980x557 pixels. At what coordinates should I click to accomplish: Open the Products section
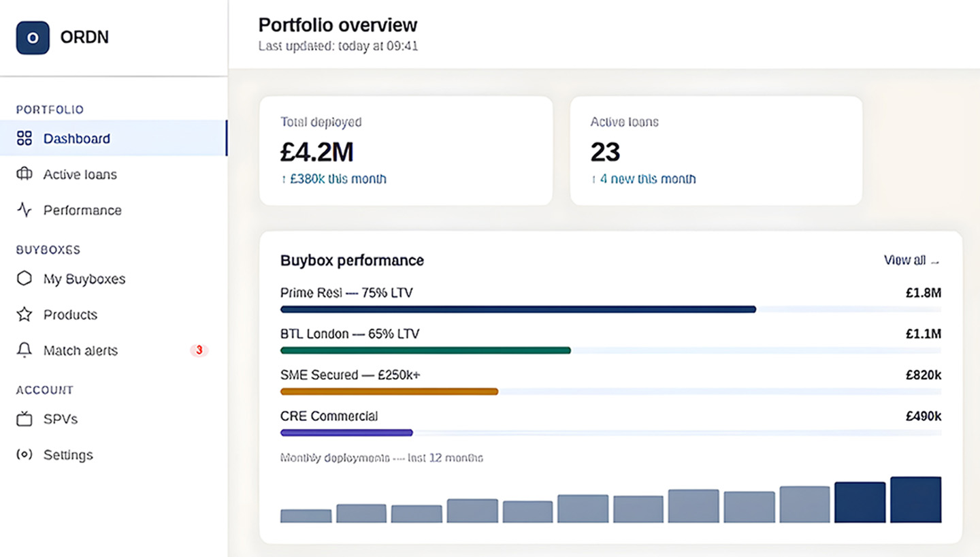coord(114,315)
